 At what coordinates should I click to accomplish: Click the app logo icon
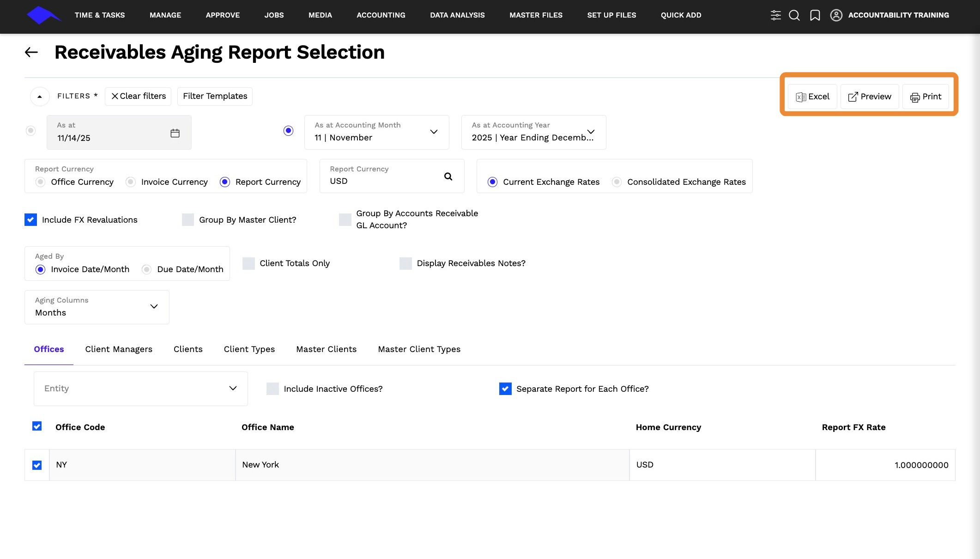(42, 15)
